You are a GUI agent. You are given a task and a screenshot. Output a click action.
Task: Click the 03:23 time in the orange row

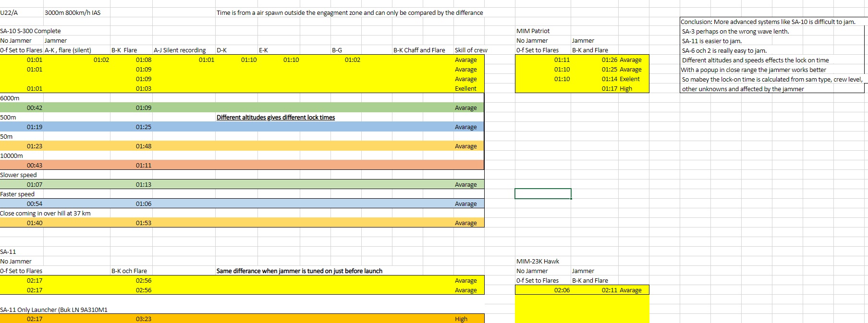[x=143, y=319]
